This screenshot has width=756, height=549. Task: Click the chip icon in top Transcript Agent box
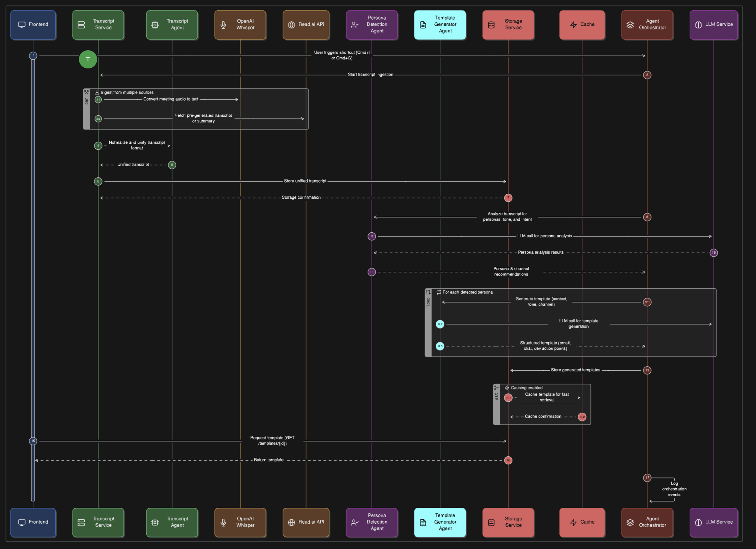coord(155,25)
